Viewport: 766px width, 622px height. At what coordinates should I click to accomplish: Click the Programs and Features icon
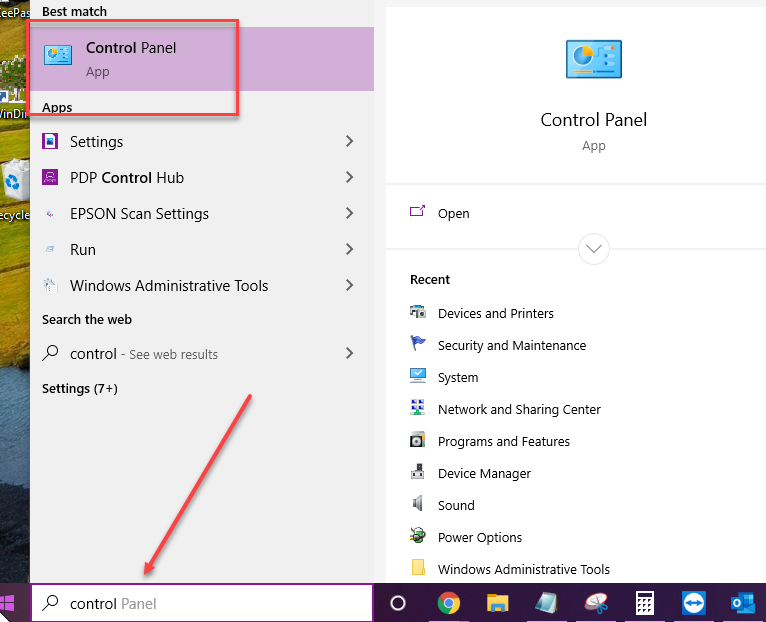418,439
